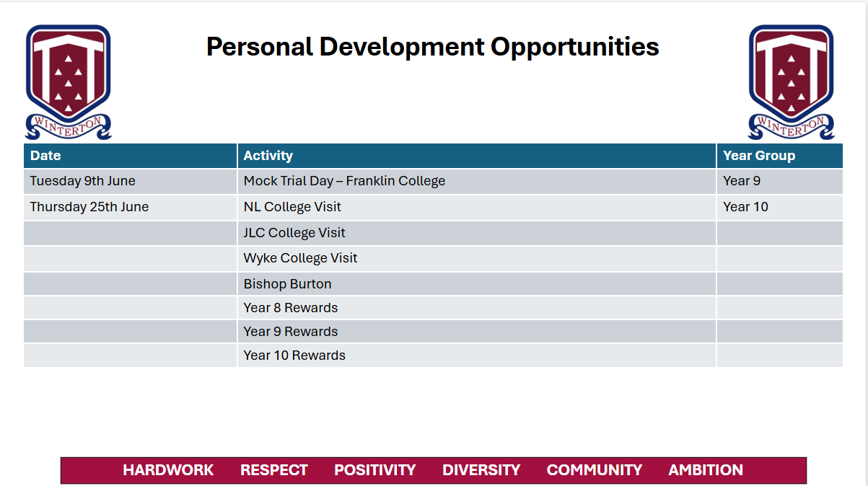Click the right Winterton school crest logo
The width and height of the screenshot is (868, 486).
tap(791, 81)
